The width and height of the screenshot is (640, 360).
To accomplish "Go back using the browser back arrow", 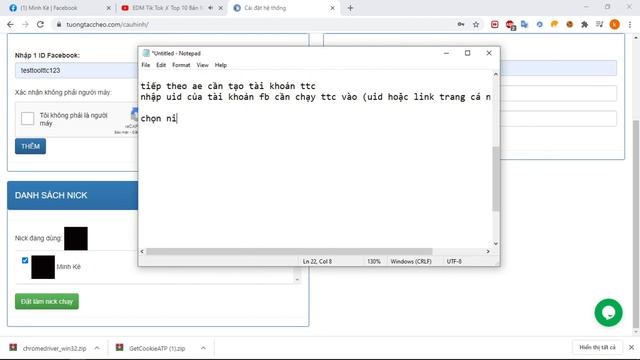I will click(11, 24).
